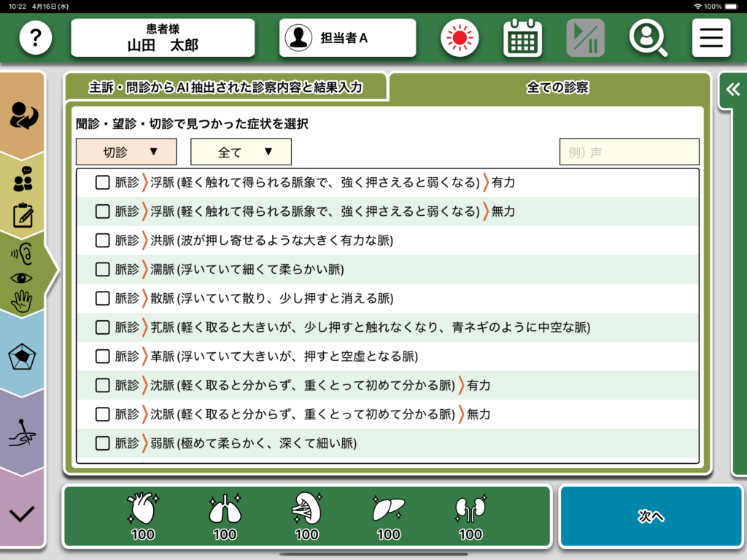Select the AI抽出された診察内容 tab
Screen dimensions: 747x560
point(225,87)
